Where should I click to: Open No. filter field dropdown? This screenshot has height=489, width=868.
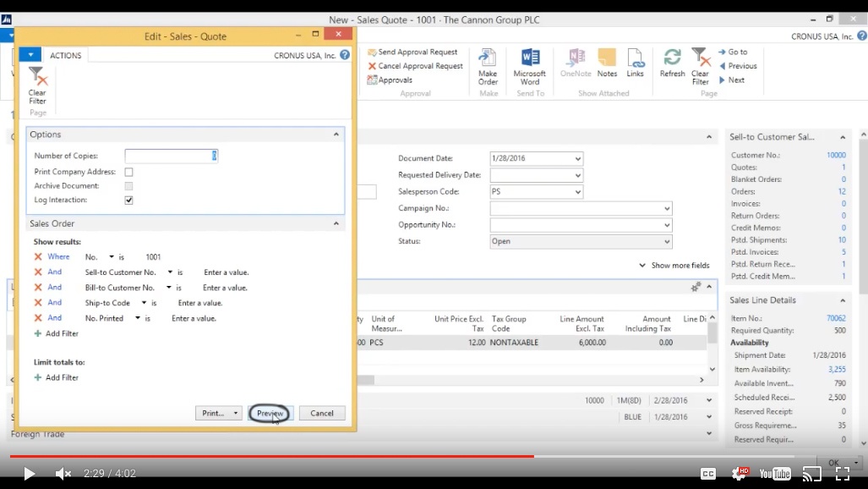point(112,256)
